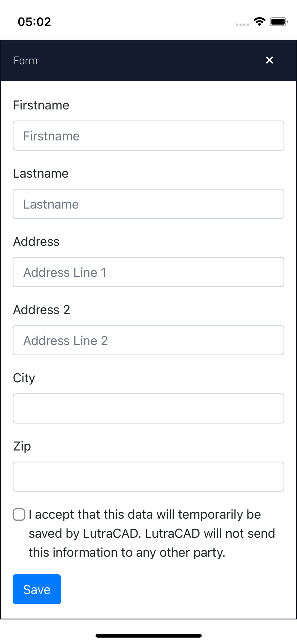Tap the Form title in header
Viewport: 297px width, 644px height.
point(26,61)
